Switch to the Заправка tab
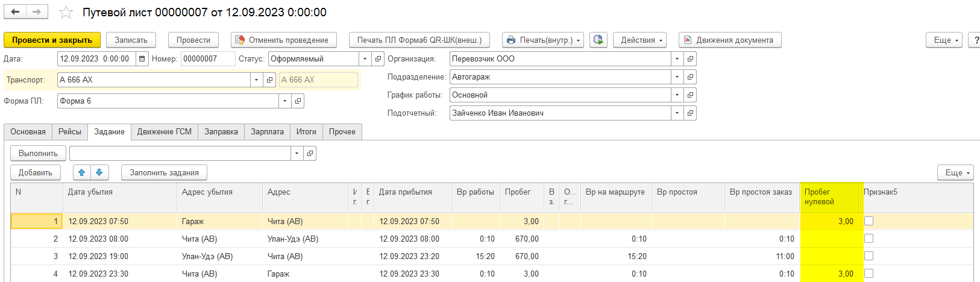 [221, 132]
